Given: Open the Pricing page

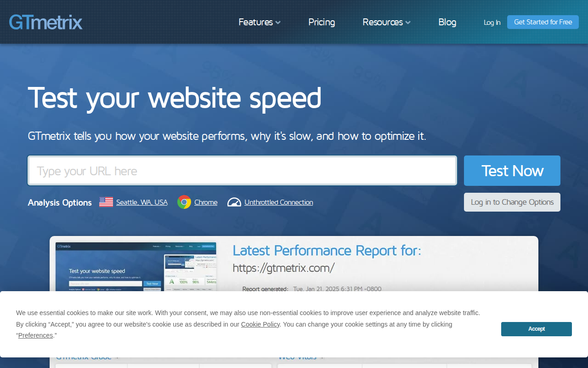Looking at the screenshot, I should (322, 22).
